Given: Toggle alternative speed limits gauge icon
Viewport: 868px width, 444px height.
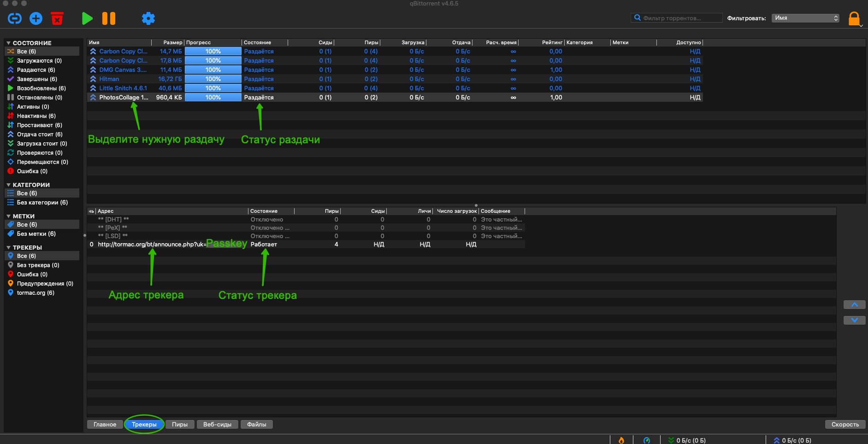Looking at the screenshot, I should (x=647, y=440).
